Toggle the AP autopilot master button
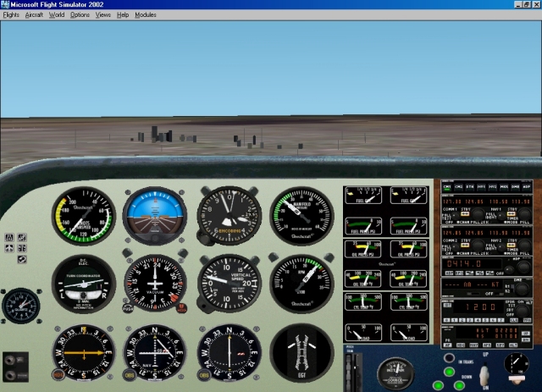The image size is (542, 392). pos(447,345)
